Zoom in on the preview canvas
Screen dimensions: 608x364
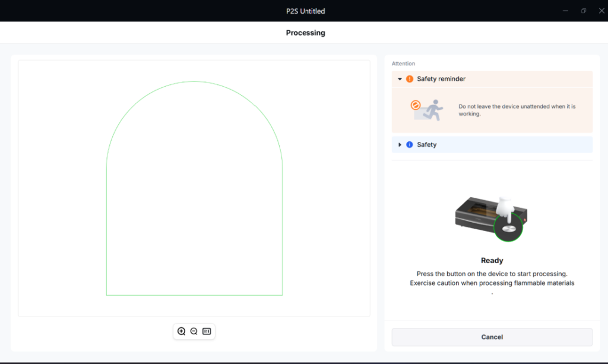point(181,331)
